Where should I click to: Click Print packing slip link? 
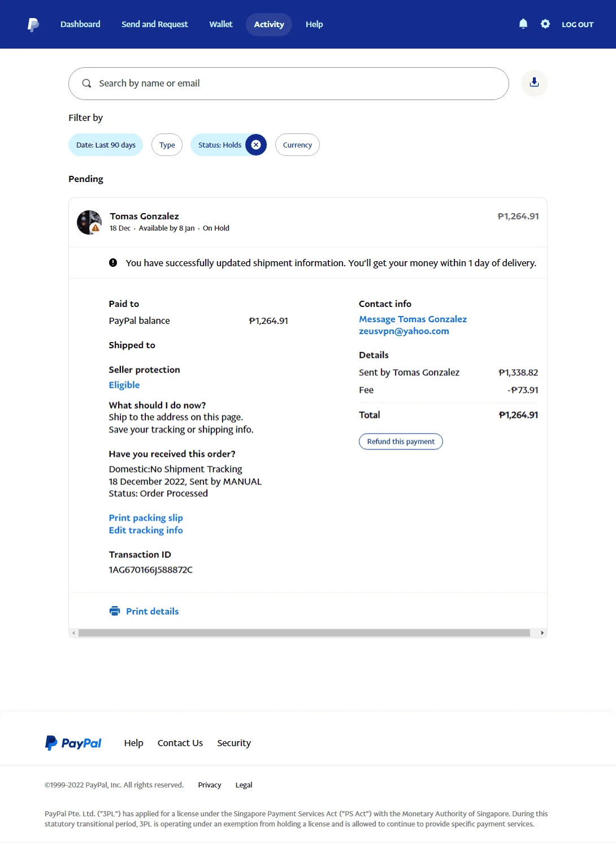tap(146, 517)
